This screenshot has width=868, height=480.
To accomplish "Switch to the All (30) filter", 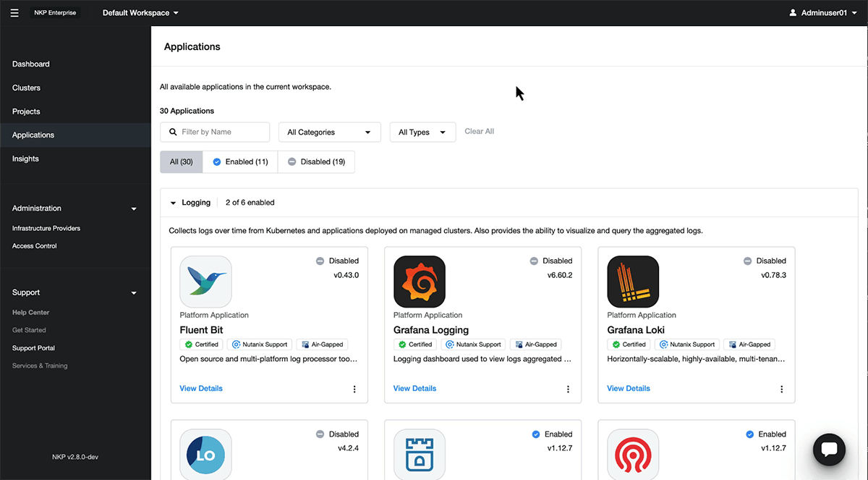I will pyautogui.click(x=181, y=161).
